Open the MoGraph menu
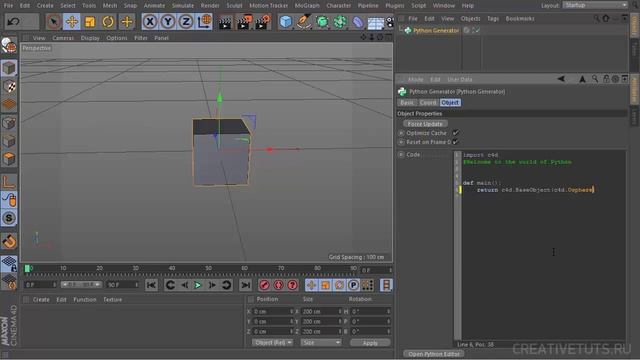Viewport: 640px width, 360px height. pyautogui.click(x=307, y=6)
